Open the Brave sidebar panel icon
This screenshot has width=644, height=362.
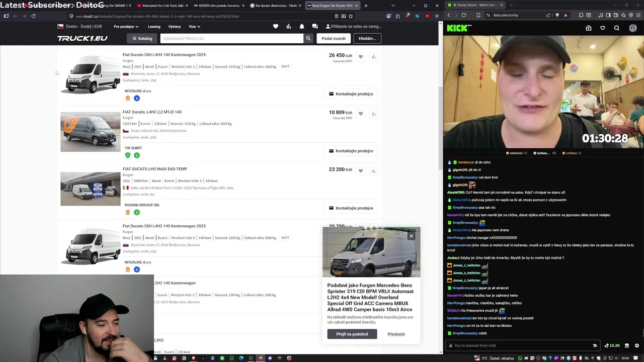pos(608,15)
